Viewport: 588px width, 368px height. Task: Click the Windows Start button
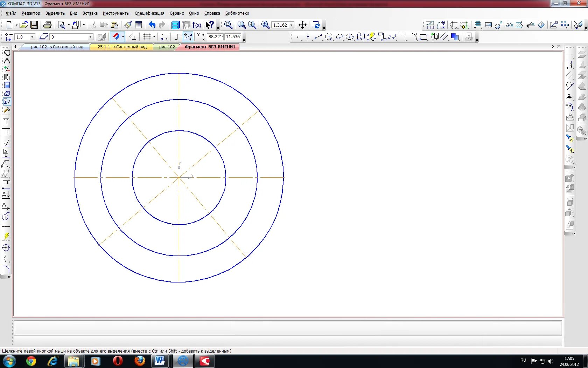9,361
